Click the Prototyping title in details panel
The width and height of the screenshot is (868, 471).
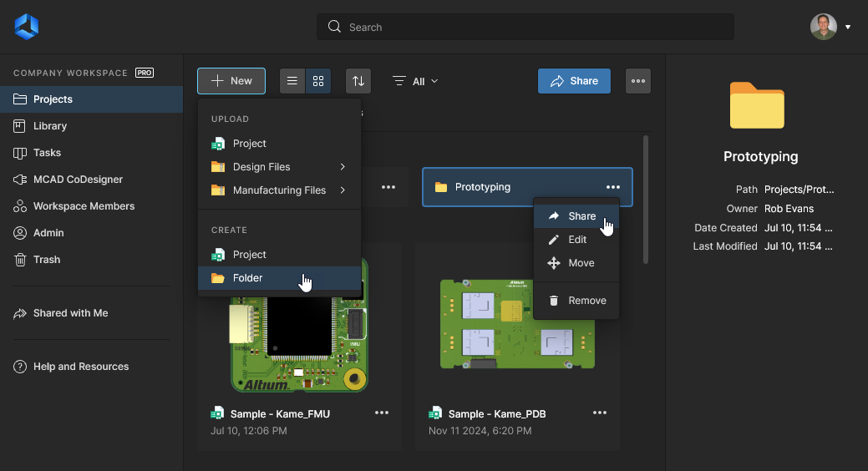760,157
